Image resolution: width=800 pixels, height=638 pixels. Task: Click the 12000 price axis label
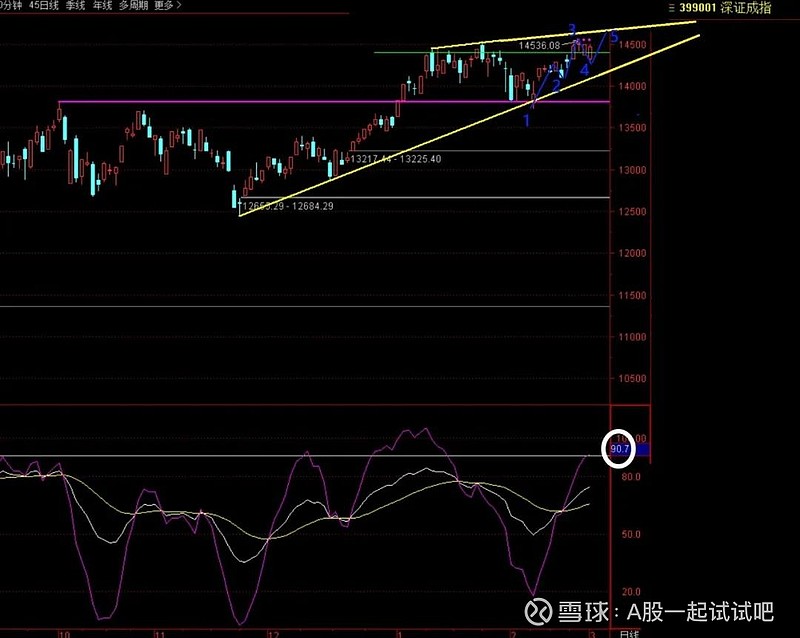point(632,253)
